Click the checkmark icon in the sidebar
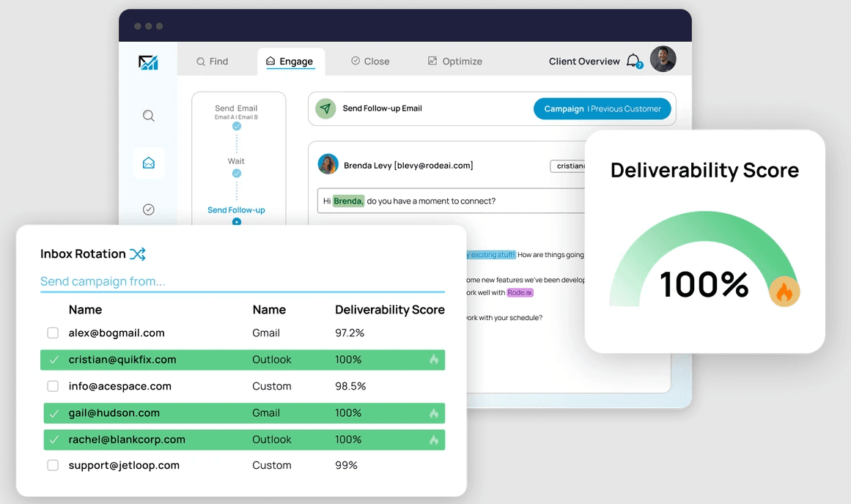 point(149,209)
